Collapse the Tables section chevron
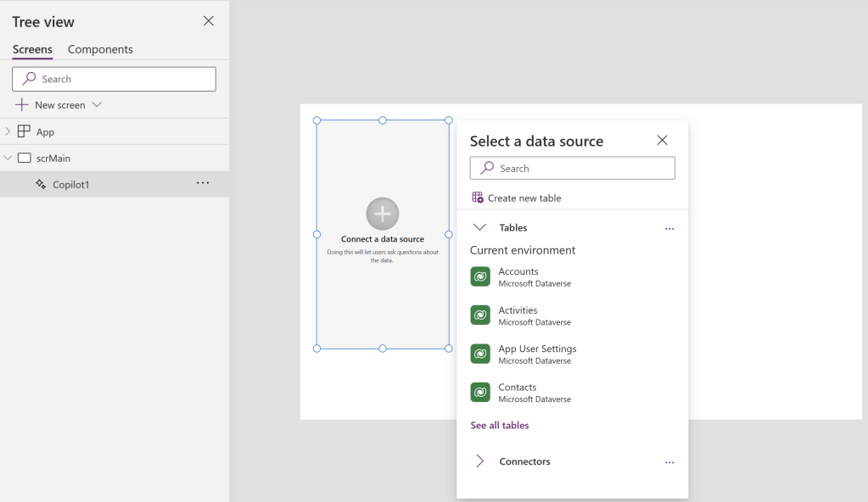The width and height of the screenshot is (868, 502). tap(480, 227)
